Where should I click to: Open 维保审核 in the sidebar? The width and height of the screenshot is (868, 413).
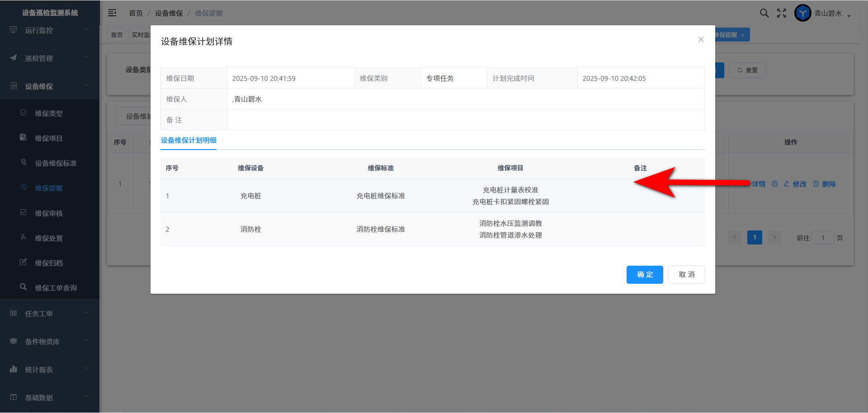click(x=49, y=213)
